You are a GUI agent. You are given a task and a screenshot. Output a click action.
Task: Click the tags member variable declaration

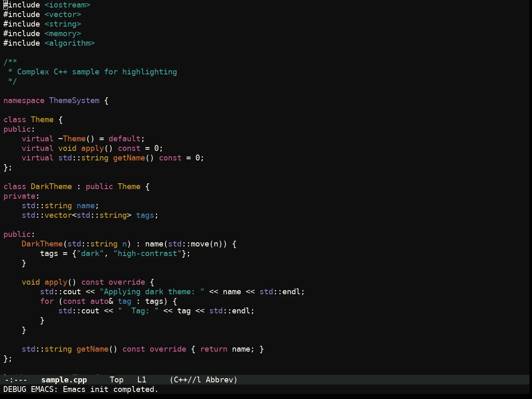(x=145, y=215)
